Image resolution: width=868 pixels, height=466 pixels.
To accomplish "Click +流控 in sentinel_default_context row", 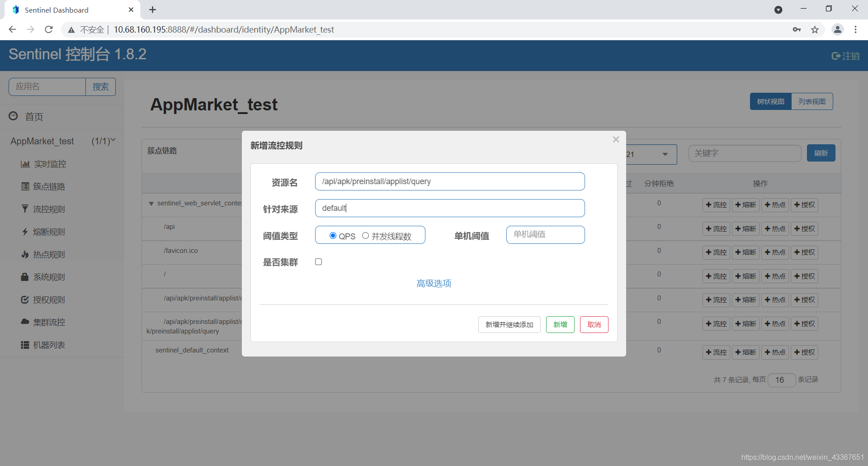I will point(716,352).
